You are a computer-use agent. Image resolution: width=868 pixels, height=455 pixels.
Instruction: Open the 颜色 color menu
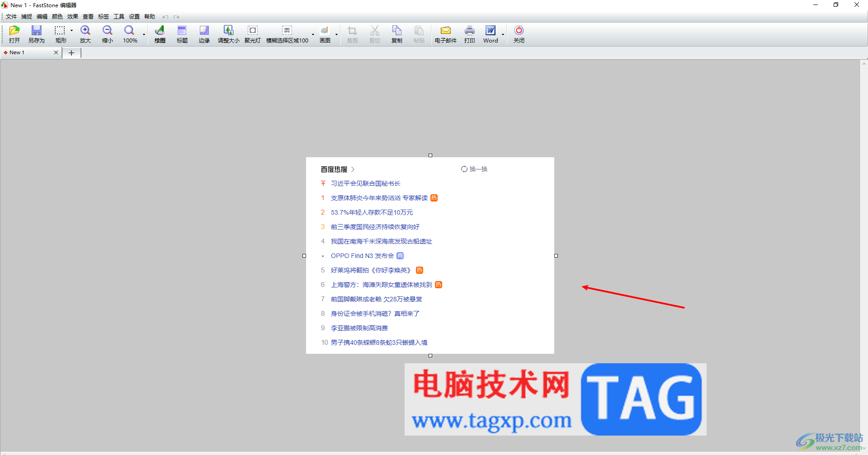coord(57,17)
